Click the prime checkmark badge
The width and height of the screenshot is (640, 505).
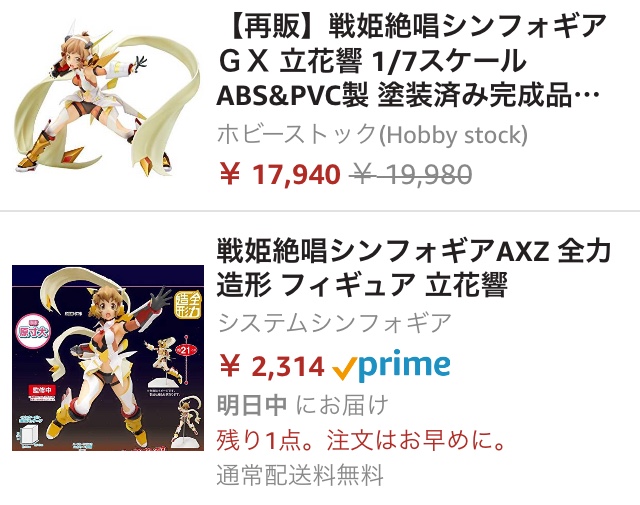click(344, 368)
